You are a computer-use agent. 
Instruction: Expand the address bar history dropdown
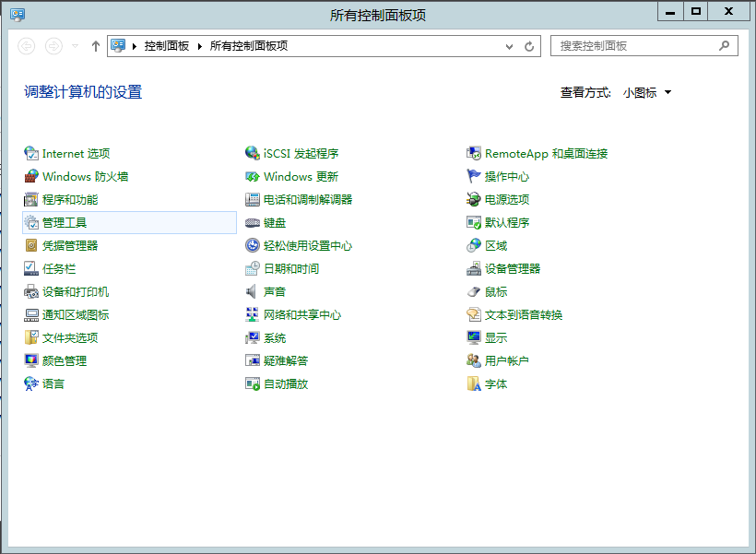(x=509, y=46)
